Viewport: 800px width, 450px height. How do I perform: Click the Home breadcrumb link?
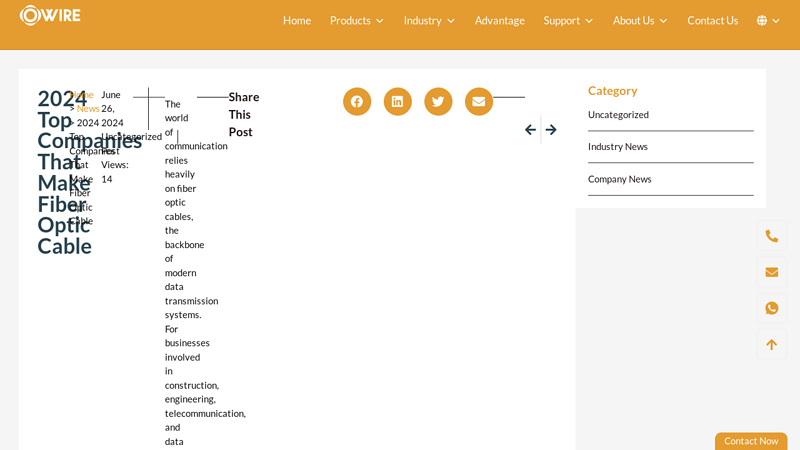(82, 95)
